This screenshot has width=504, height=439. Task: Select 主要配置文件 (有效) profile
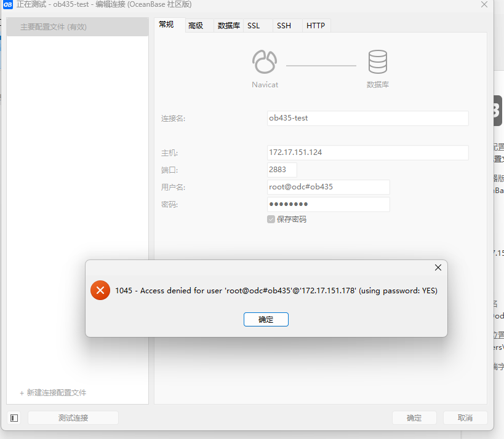click(78, 27)
